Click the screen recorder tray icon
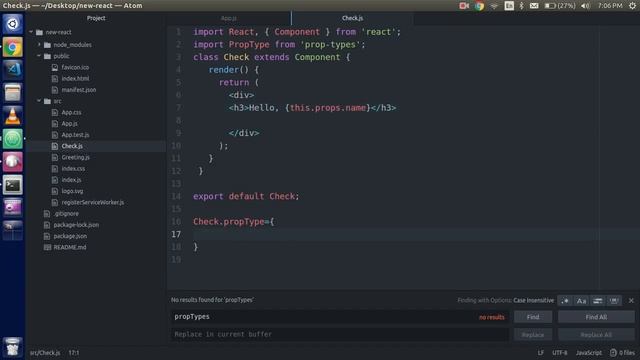640x360 pixels. [x=464, y=6]
